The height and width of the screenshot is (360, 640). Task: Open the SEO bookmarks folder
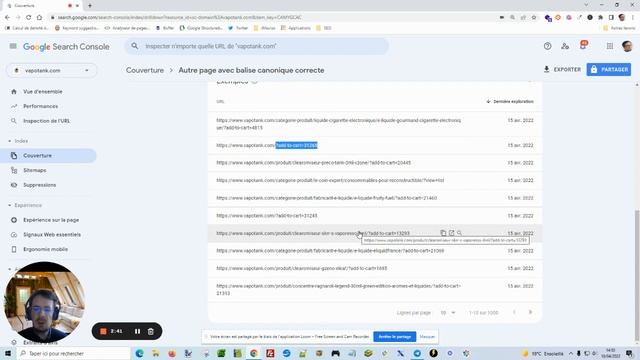pos(324,28)
